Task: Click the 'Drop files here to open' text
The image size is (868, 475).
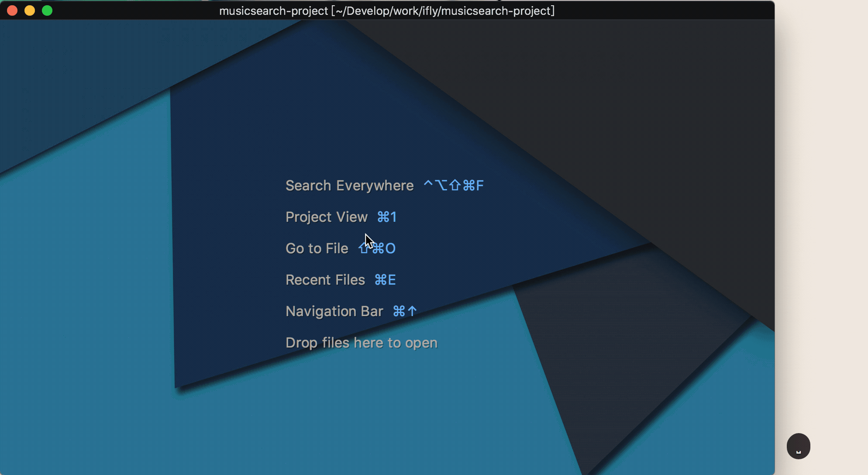Action: pos(361,343)
